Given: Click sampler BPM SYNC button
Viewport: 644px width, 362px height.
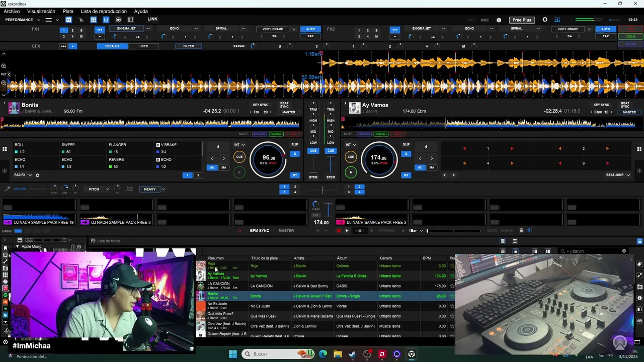Looking at the screenshot, I should [x=260, y=231].
